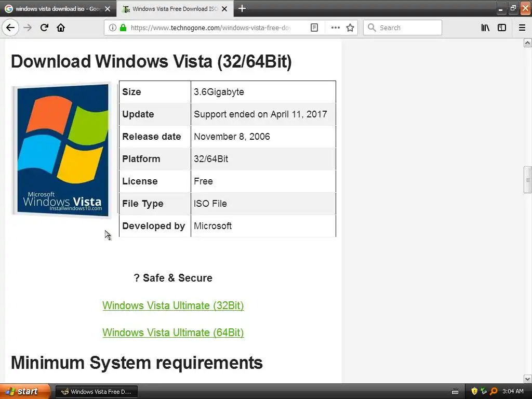Screen dimensions: 532x399
Task: Open the security shield tray icon
Action: (474, 391)
